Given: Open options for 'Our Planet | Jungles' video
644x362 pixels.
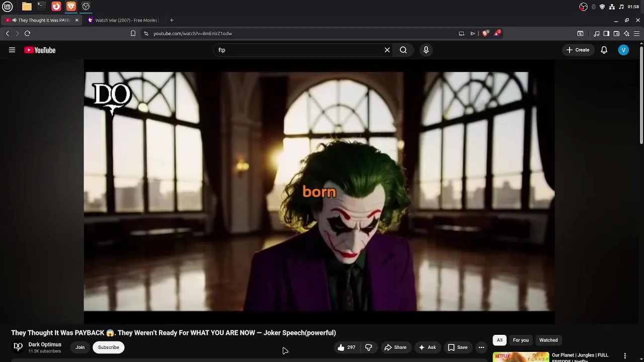Looking at the screenshot, I should pyautogui.click(x=625, y=356).
